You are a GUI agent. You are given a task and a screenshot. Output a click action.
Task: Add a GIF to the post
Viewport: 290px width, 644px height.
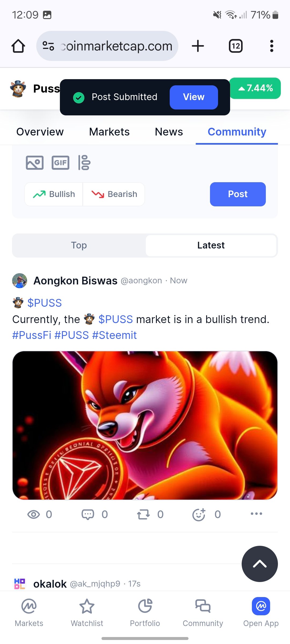click(x=60, y=163)
